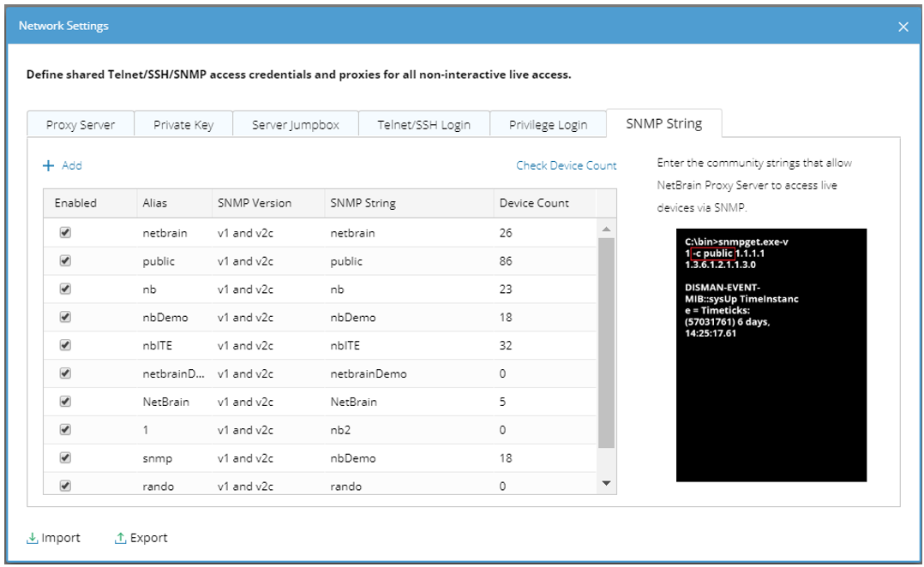Screen dimensions: 924x567
Task: Open the Private Key tab
Action: pos(183,124)
